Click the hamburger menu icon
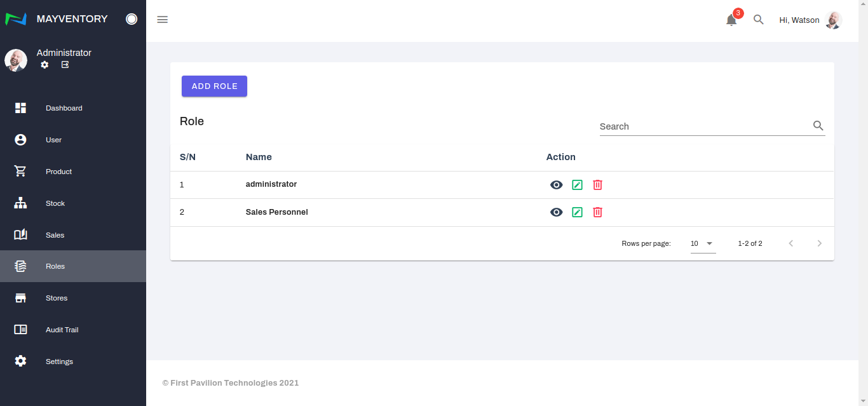868x406 pixels. pyautogui.click(x=163, y=20)
